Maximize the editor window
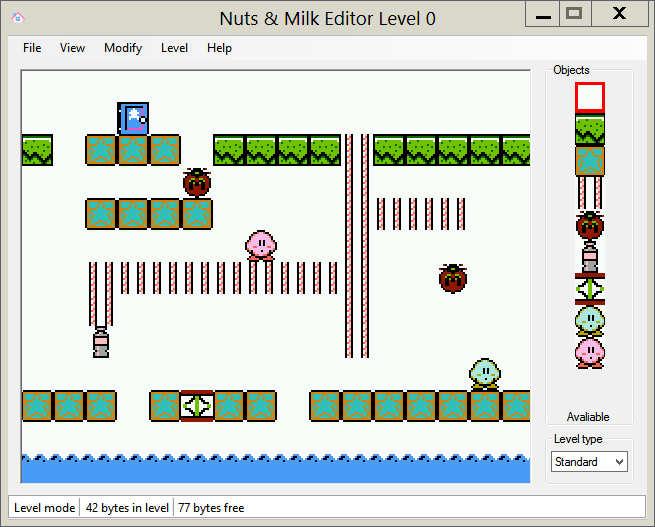Image resolution: width=655 pixels, height=527 pixels. coord(574,14)
